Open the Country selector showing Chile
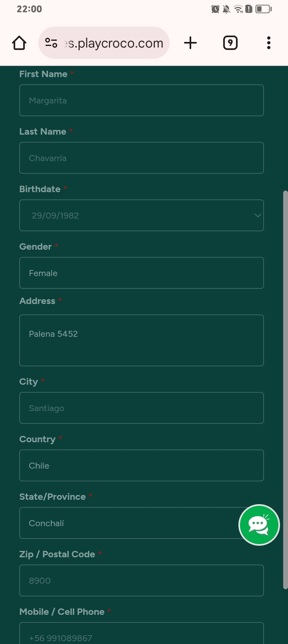 [142, 465]
